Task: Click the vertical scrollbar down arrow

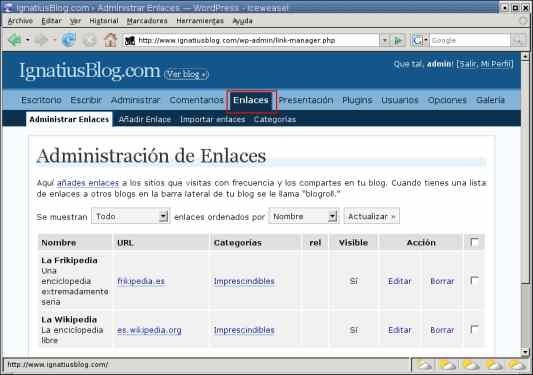Action: [525, 352]
